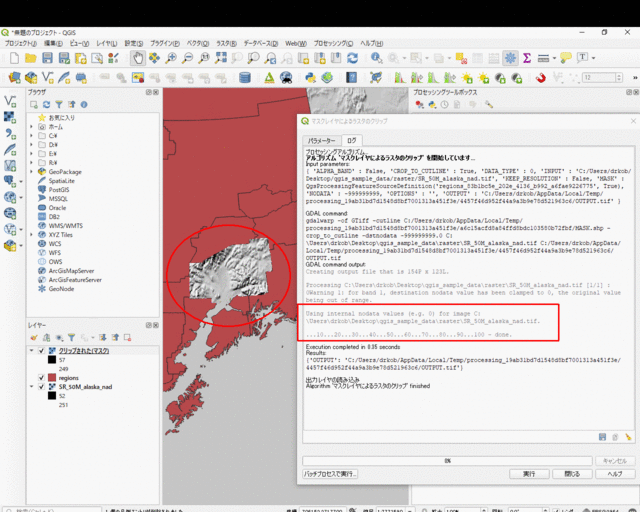This screenshot has width=640, height=512.
Task: Click the Add Vector Layer icon in sidebar
Action: pyautogui.click(x=10, y=102)
